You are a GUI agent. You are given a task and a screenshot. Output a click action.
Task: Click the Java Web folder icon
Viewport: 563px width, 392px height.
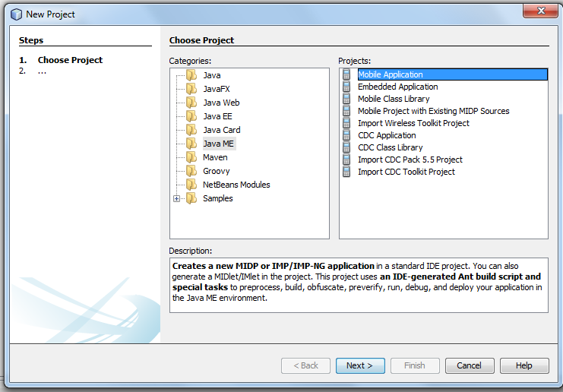click(x=191, y=103)
